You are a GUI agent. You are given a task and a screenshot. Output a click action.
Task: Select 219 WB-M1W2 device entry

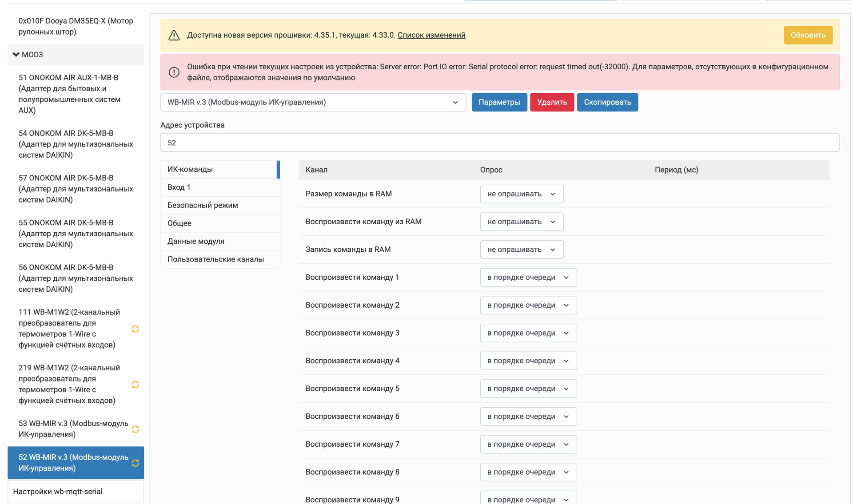point(76,384)
